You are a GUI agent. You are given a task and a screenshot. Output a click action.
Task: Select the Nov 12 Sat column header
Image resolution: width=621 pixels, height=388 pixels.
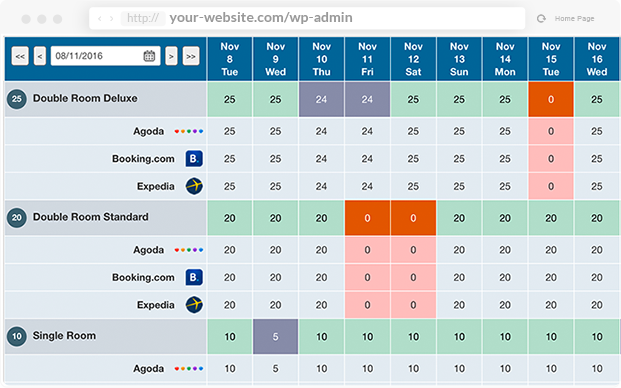click(x=413, y=59)
